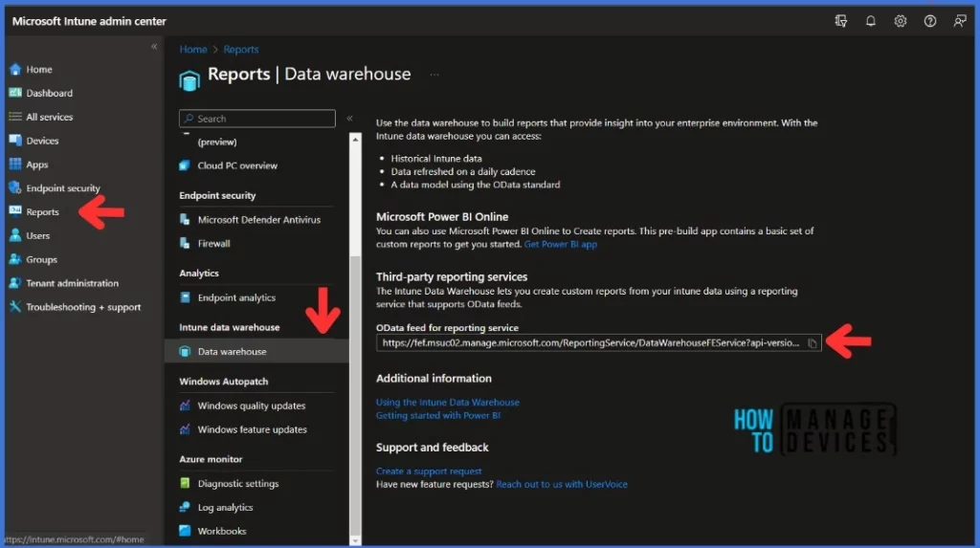Open the Users person icon
The image size is (980, 548).
click(x=15, y=235)
